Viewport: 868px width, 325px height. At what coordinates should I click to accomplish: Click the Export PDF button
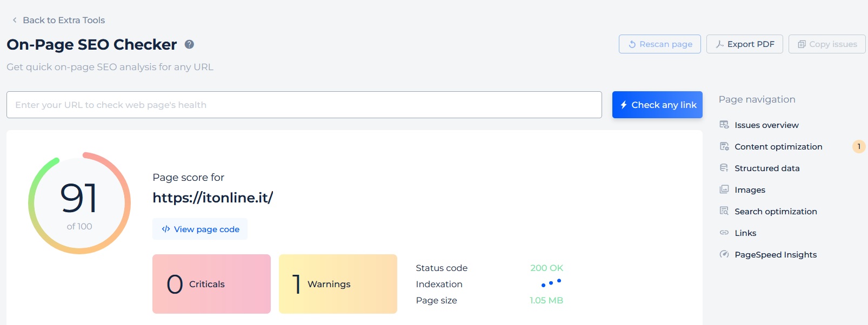pyautogui.click(x=745, y=44)
